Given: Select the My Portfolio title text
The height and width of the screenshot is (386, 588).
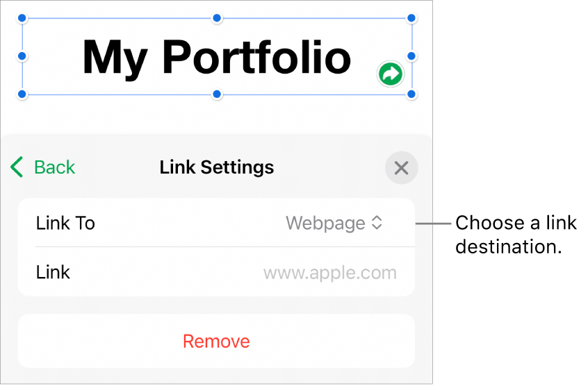Looking at the screenshot, I should click(216, 57).
